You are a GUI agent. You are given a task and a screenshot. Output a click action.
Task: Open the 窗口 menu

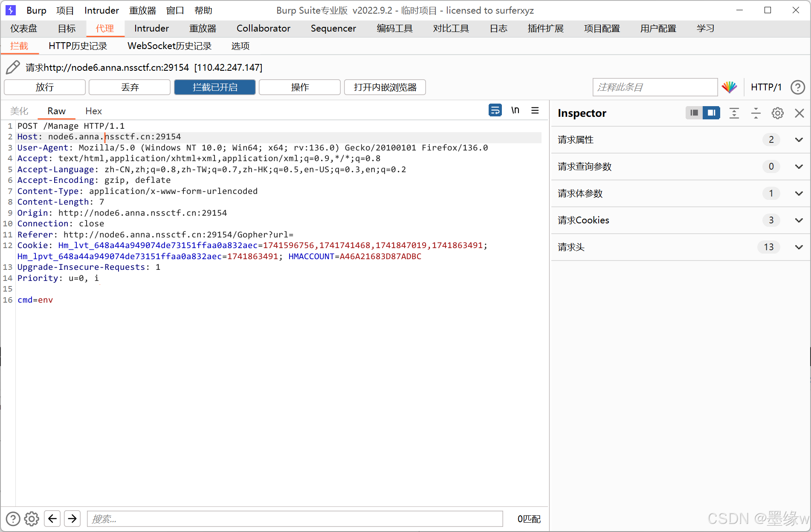[x=175, y=10]
